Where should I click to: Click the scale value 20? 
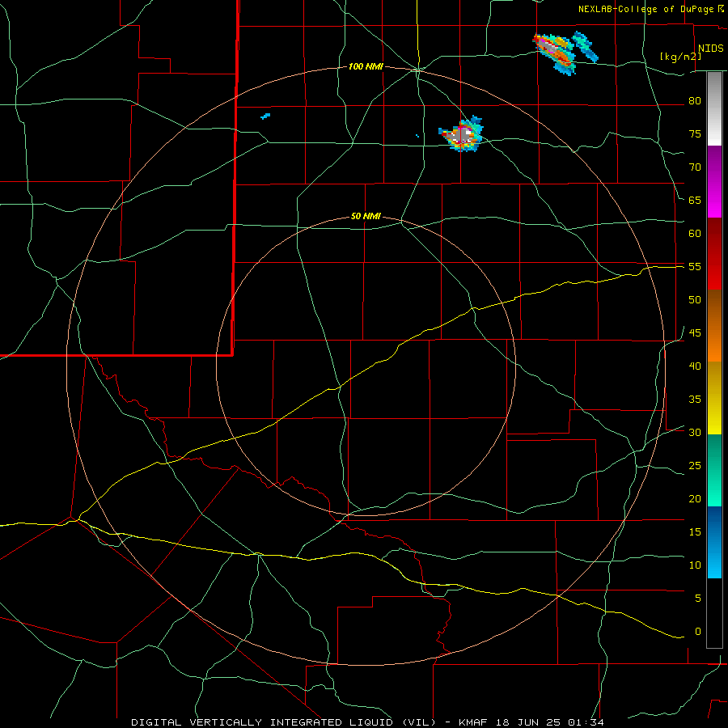pos(695,498)
